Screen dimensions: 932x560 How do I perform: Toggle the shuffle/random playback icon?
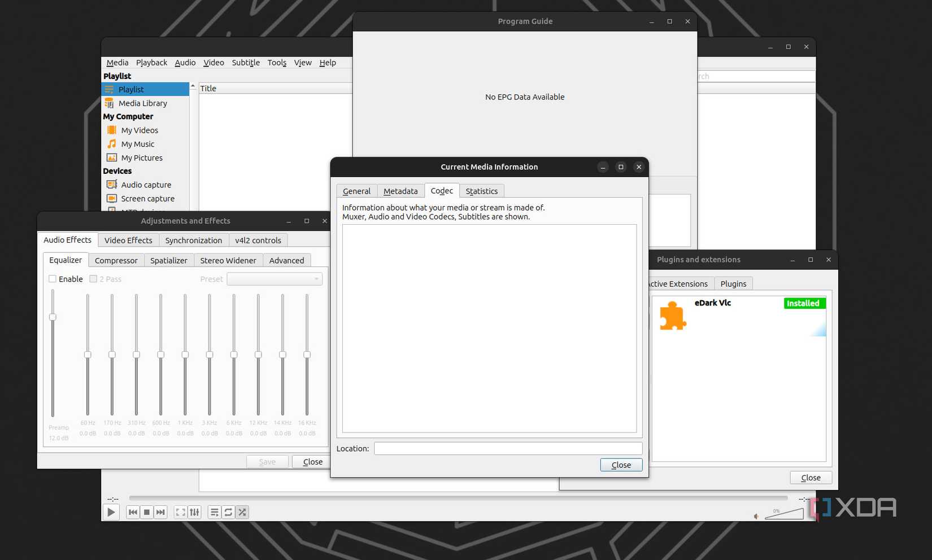(242, 512)
